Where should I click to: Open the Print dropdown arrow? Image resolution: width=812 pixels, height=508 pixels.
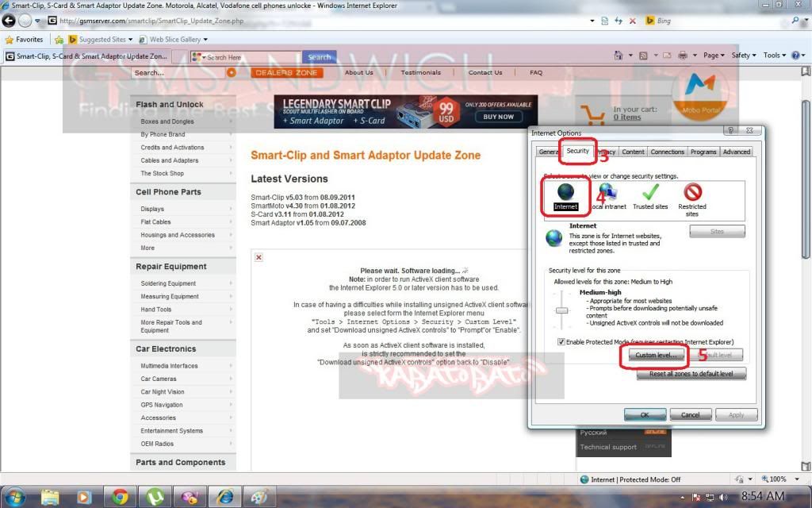coord(695,56)
